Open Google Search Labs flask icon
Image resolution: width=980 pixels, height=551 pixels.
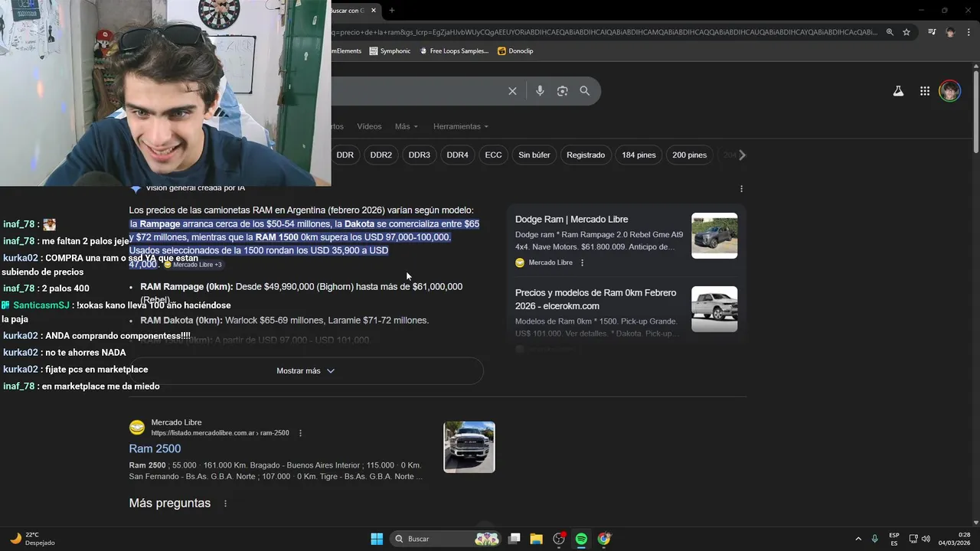pos(898,91)
